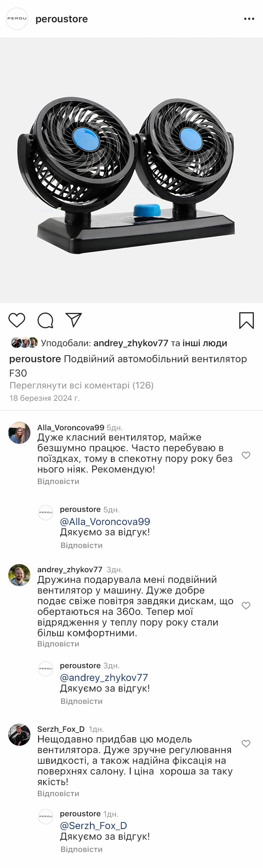Screen dimensions: 263x868
Task: Like the peroustore fan post
Action: coord(17,320)
